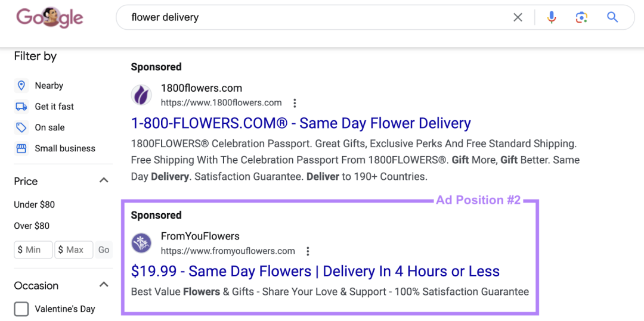The width and height of the screenshot is (644, 321).
Task: Filter results by On sale
Action: point(49,127)
